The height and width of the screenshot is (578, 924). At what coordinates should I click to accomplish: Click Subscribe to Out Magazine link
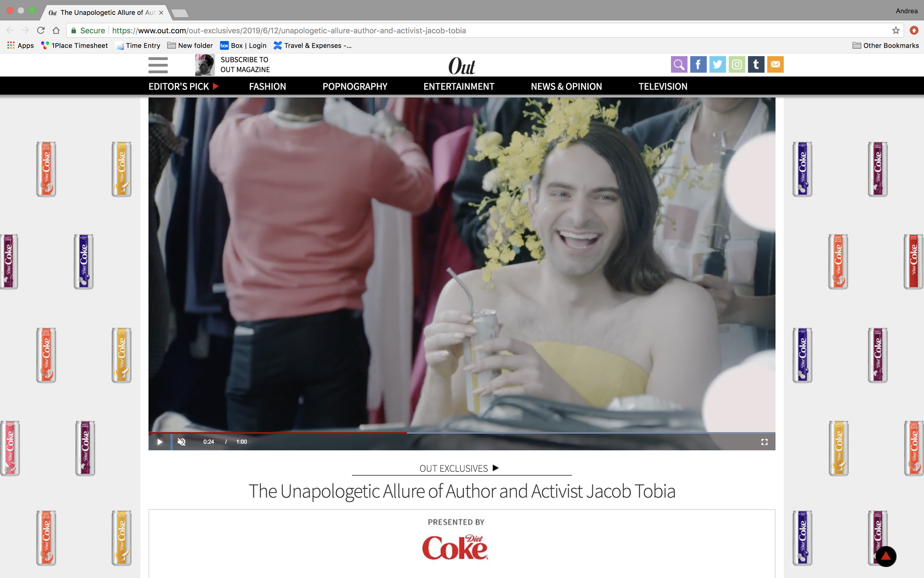pos(245,65)
